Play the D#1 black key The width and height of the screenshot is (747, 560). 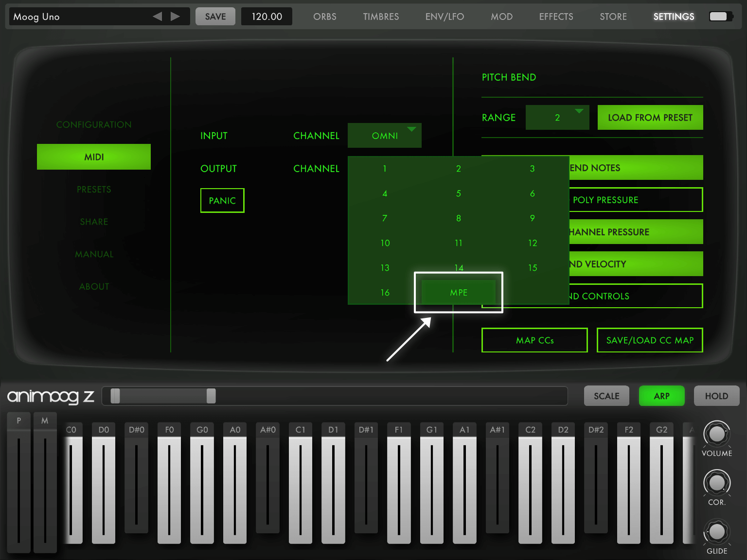[x=366, y=478]
